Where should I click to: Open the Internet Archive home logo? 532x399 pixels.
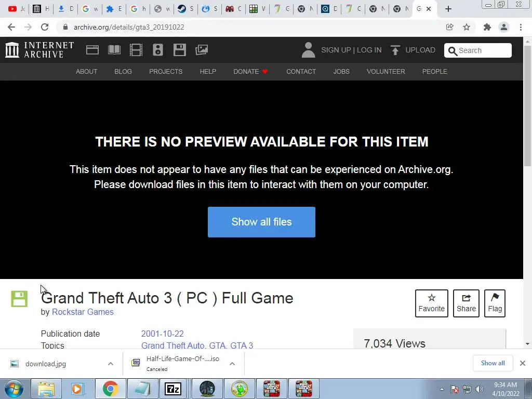click(x=39, y=50)
